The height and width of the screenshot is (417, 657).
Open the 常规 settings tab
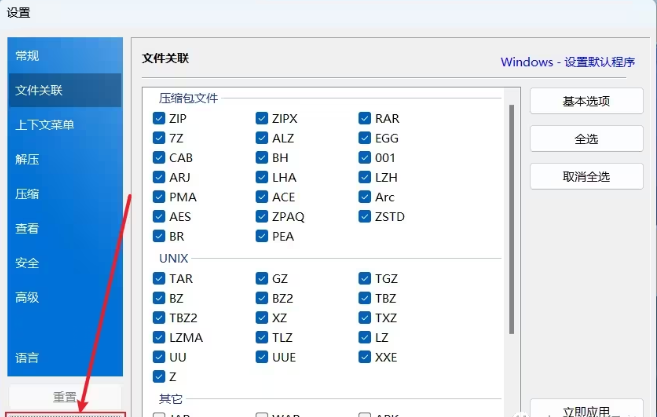pyautogui.click(x=65, y=55)
